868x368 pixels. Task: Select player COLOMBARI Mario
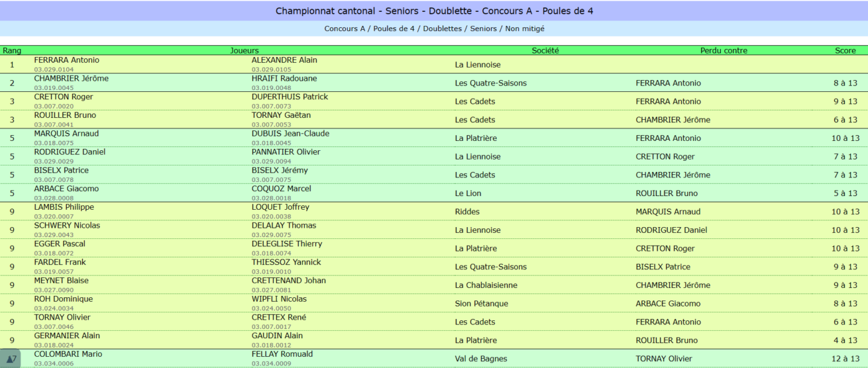click(68, 354)
